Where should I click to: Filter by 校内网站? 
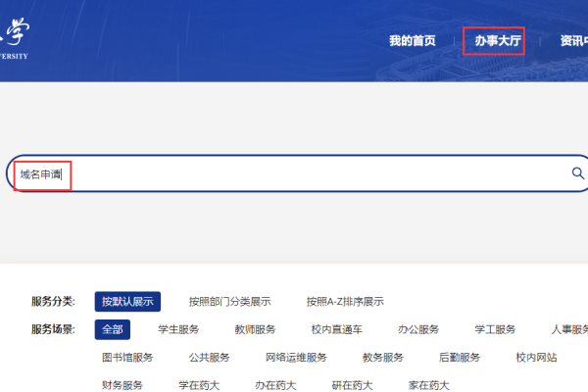tap(536, 357)
